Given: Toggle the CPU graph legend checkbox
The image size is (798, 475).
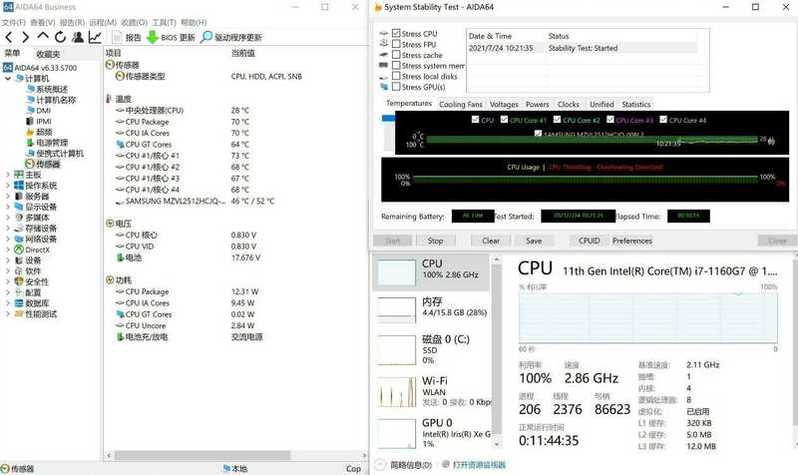Looking at the screenshot, I should pyautogui.click(x=475, y=120).
